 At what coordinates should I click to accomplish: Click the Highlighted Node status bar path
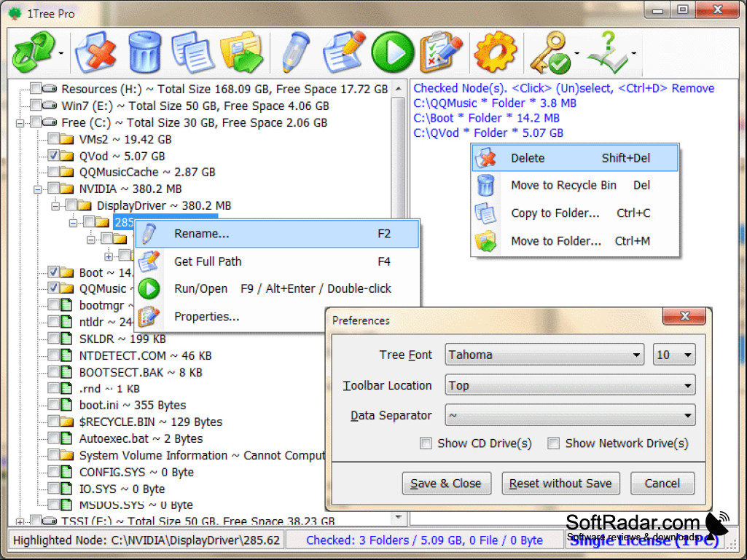click(146, 540)
